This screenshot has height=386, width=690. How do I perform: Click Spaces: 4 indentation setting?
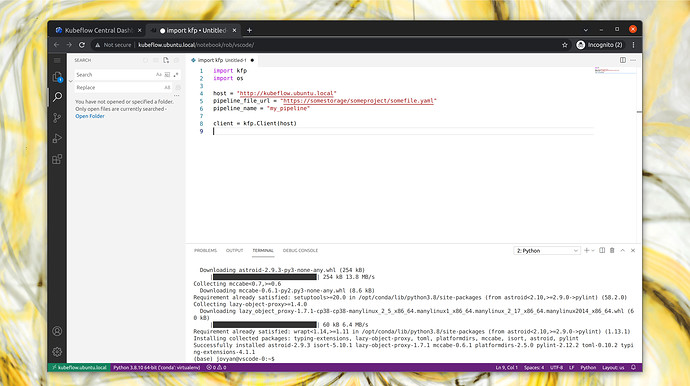pos(534,368)
